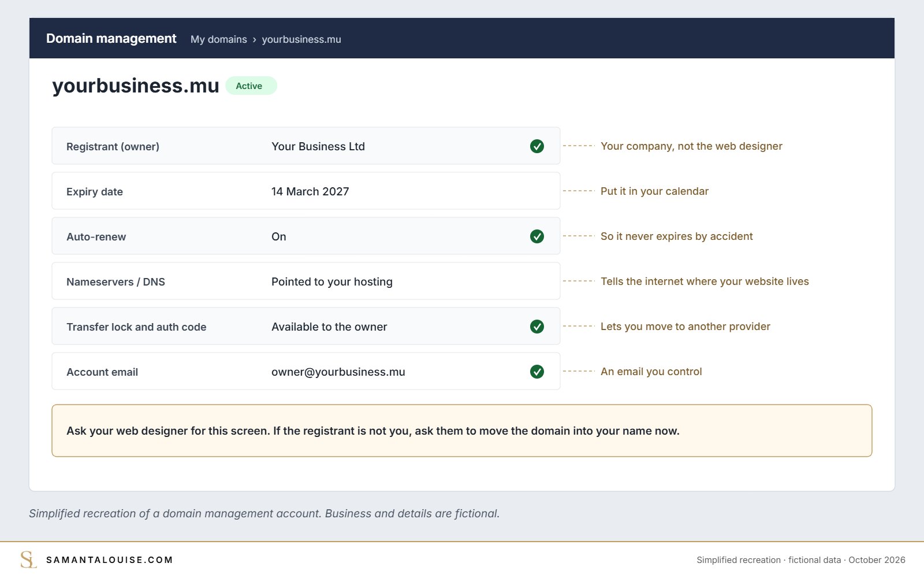Click the owner@yourbusiness.mu email address

338,372
